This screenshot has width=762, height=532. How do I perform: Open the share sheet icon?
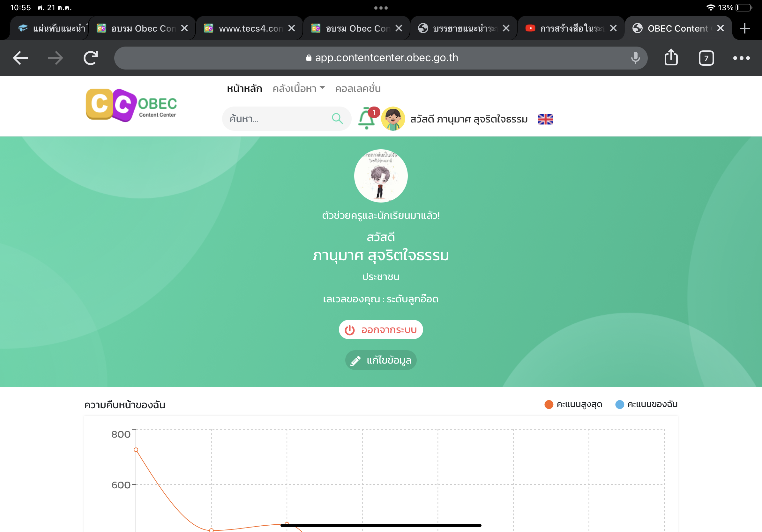[x=671, y=57]
